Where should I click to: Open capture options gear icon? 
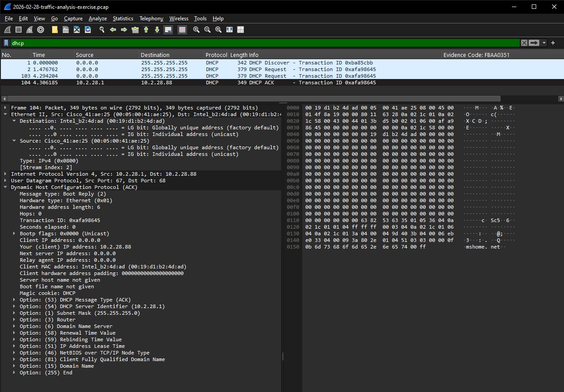(41, 30)
